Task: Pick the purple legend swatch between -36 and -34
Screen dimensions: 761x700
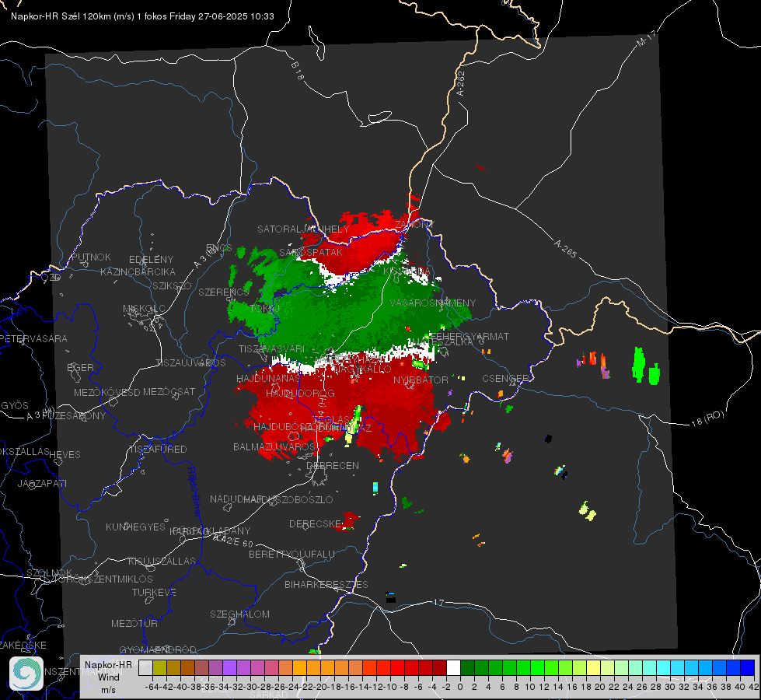Action: (x=215, y=667)
